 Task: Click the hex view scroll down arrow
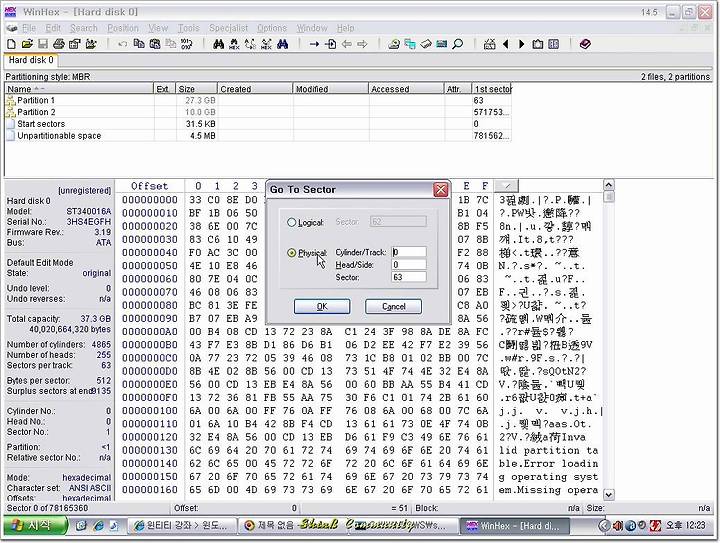pyautogui.click(x=608, y=495)
